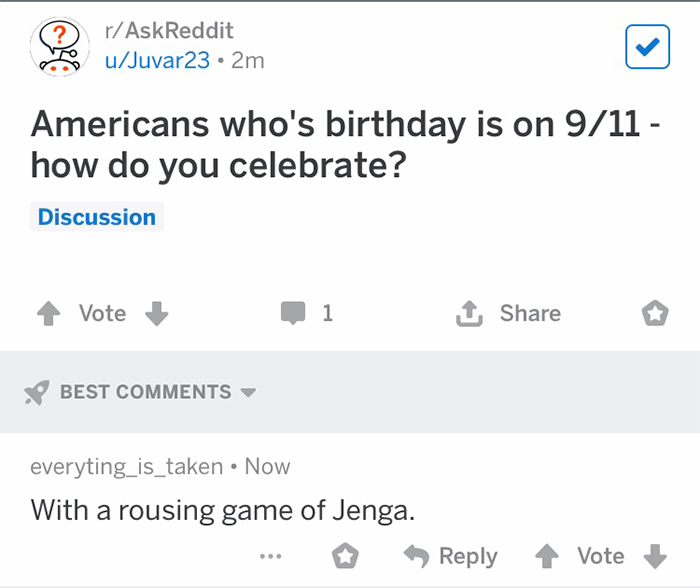Open u/Juvar23 profile link
This screenshot has width=700, height=588.
point(158,60)
